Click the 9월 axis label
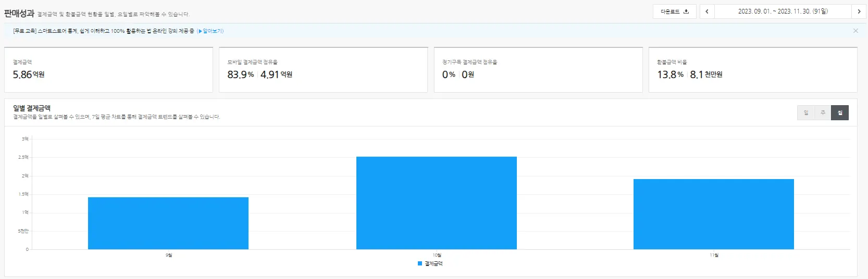The height and width of the screenshot is (279, 868). [x=169, y=255]
